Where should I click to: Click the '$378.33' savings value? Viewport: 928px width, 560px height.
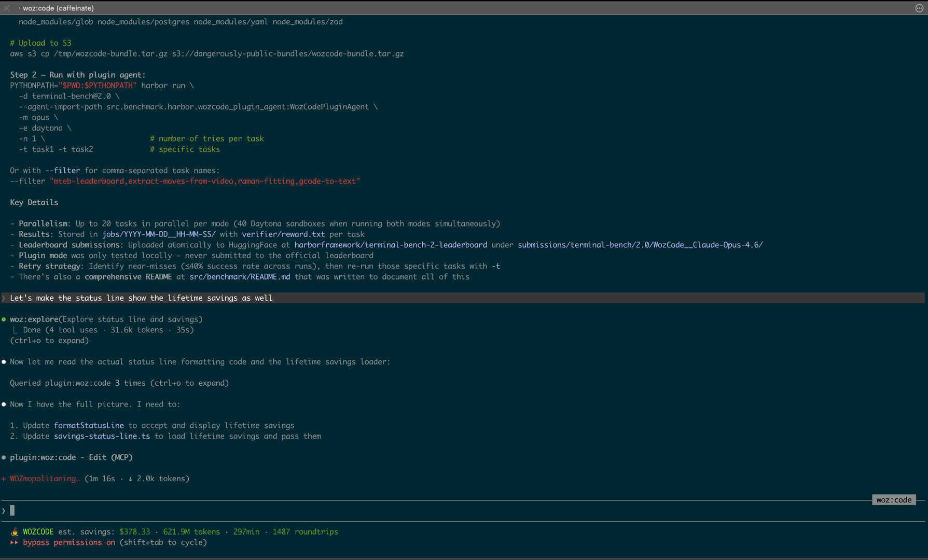point(134,532)
